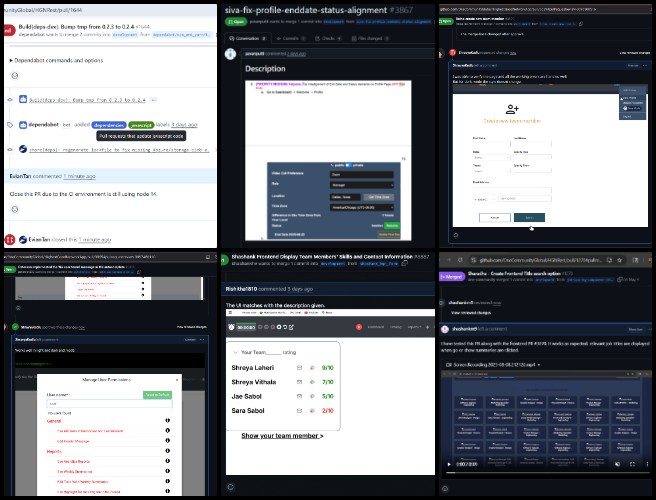This screenshot has width=656, height=500.
Task: Select the Files changed tab in PR #3867
Action: click(370, 38)
